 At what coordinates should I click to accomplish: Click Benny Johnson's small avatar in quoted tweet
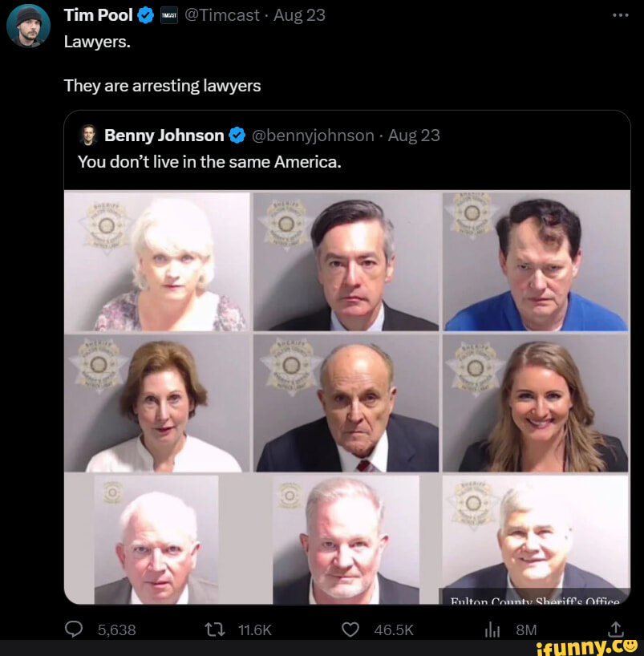[x=88, y=136]
